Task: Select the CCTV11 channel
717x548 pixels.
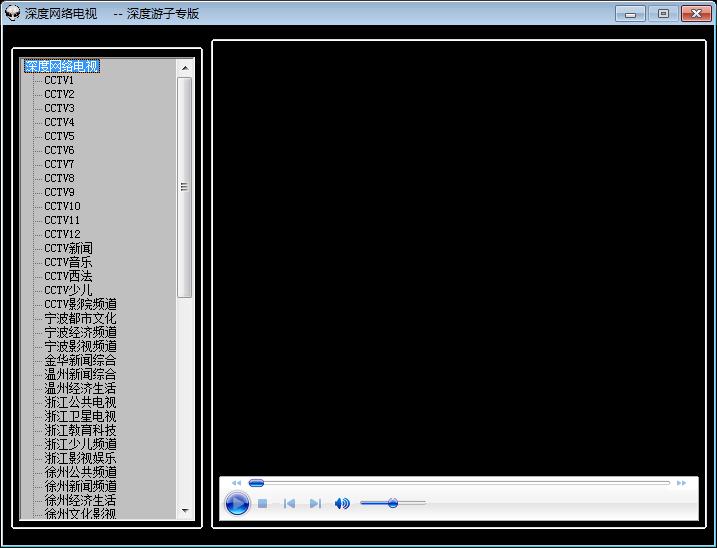Action: 62,220
